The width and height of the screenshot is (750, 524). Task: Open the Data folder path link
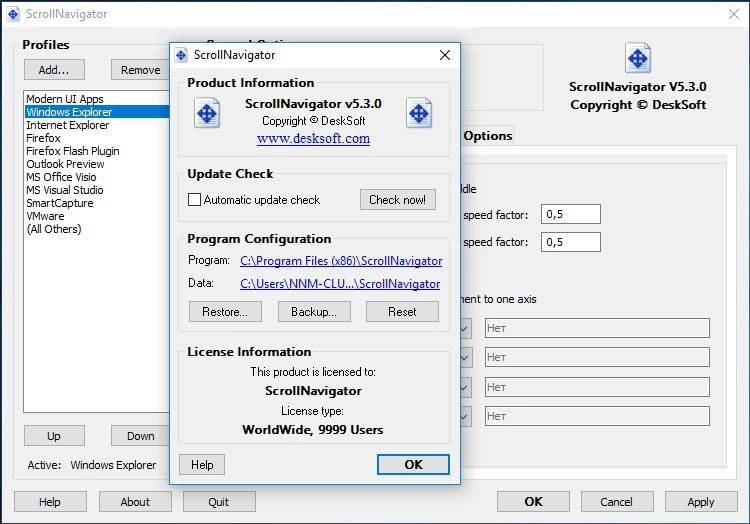pos(340,284)
